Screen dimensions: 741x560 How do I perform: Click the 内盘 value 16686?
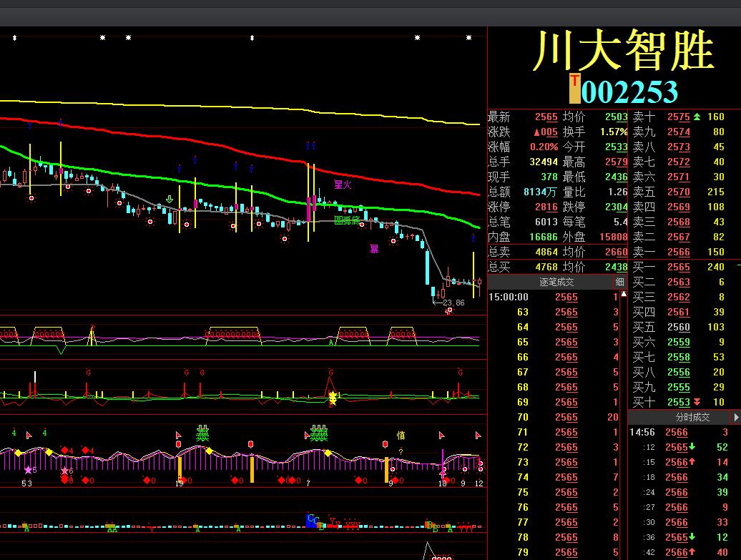point(544,237)
